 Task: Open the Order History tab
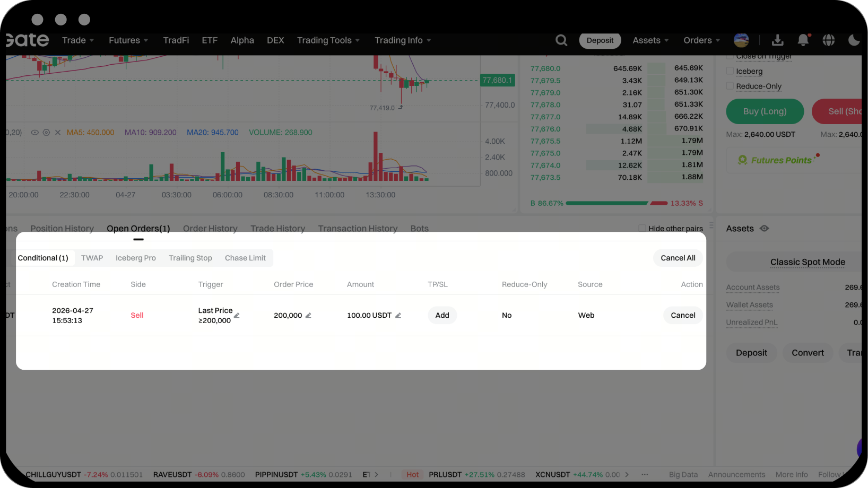pos(210,229)
